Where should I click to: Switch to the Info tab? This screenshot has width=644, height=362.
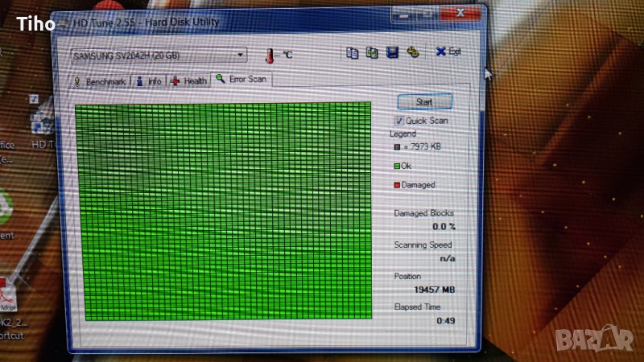tap(149, 81)
